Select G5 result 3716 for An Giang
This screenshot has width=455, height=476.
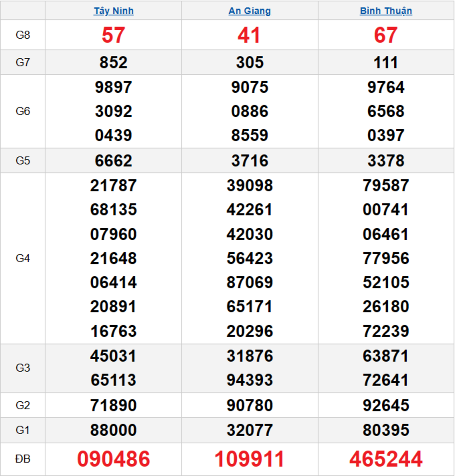249,161
